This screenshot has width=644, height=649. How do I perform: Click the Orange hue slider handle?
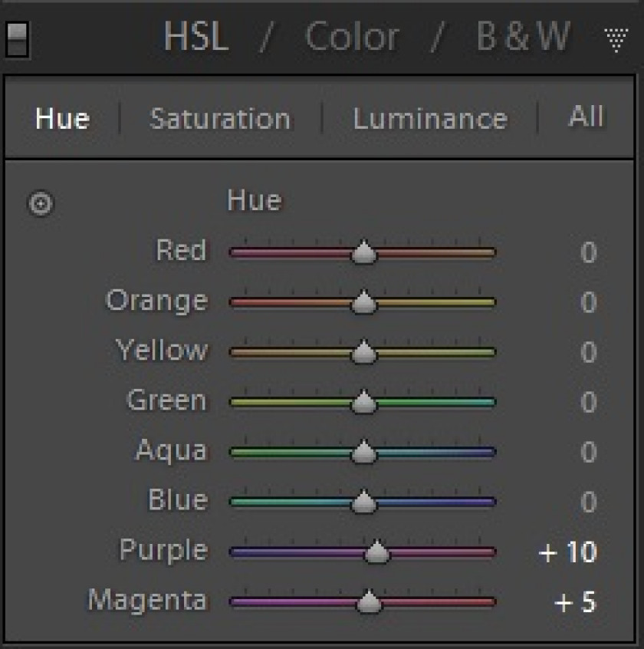(x=363, y=301)
